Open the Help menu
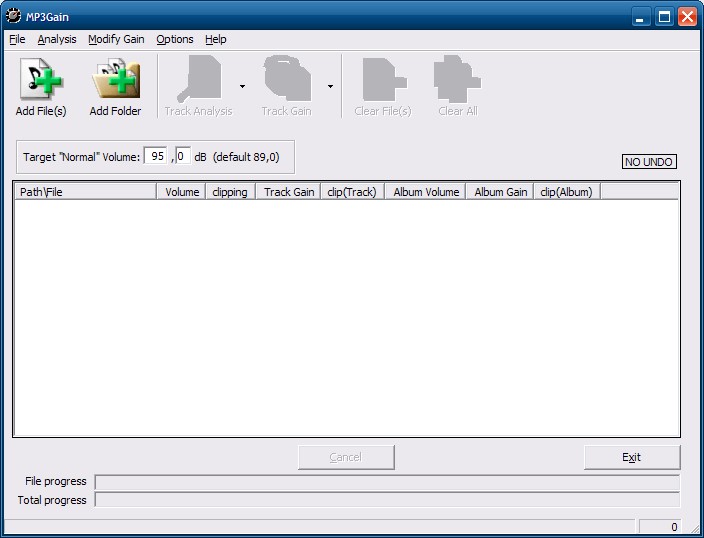The image size is (704, 538). tap(216, 39)
